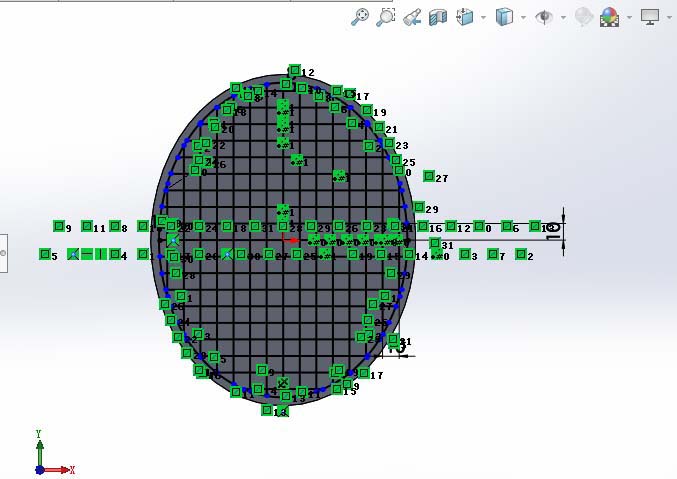
Task: Select relation icon 3 right of ellipse
Action: (x=465, y=254)
